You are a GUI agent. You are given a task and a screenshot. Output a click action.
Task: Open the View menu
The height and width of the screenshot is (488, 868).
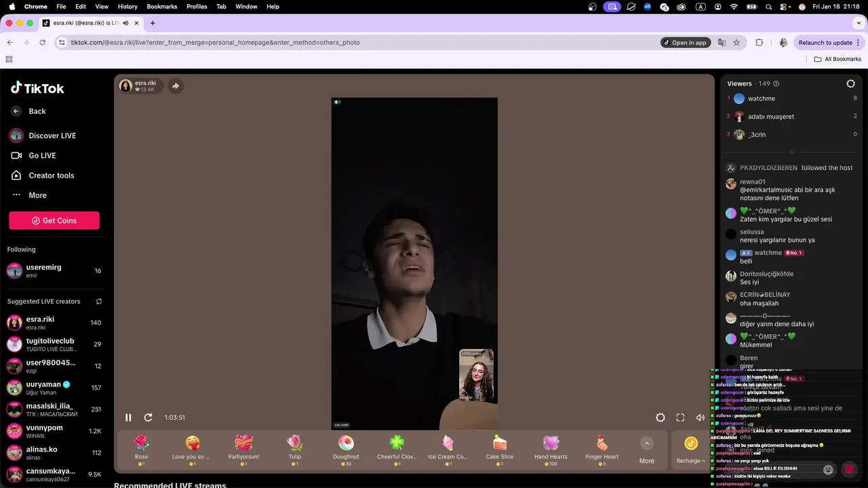point(102,7)
